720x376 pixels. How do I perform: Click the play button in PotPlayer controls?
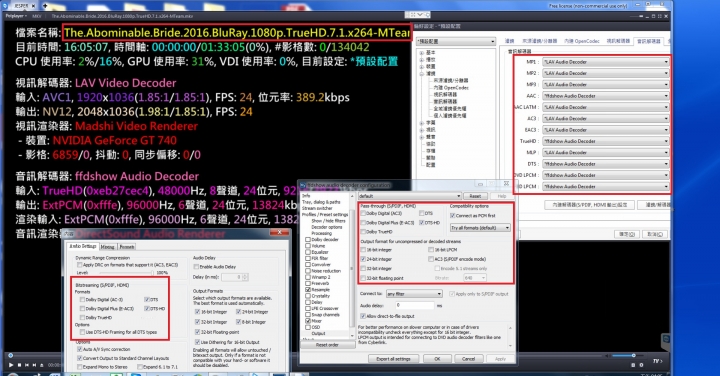[11, 365]
